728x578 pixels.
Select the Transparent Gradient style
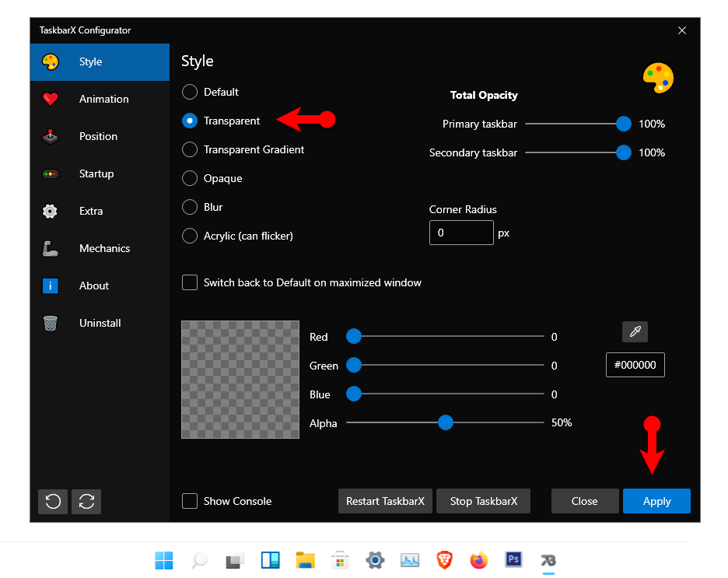(189, 149)
